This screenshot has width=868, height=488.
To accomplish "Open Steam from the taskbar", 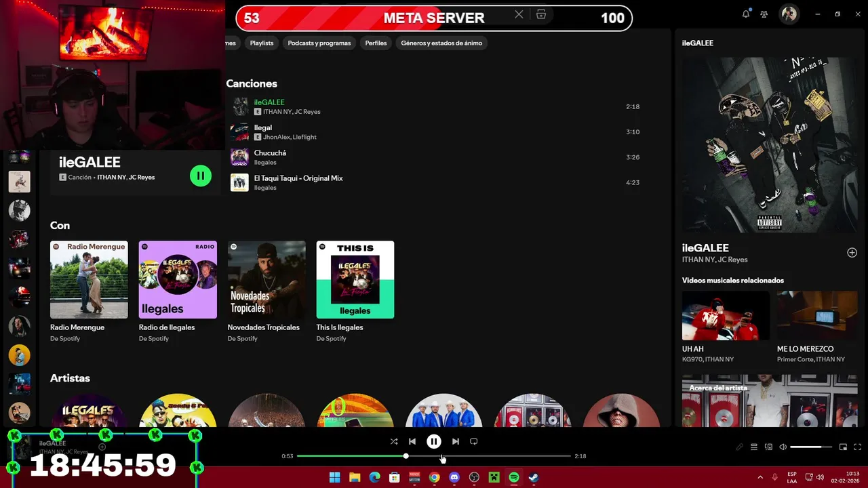I will click(534, 477).
